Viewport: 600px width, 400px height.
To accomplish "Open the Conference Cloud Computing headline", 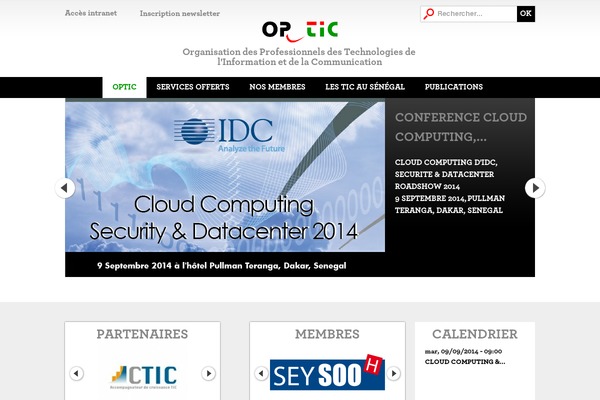I will (x=461, y=127).
